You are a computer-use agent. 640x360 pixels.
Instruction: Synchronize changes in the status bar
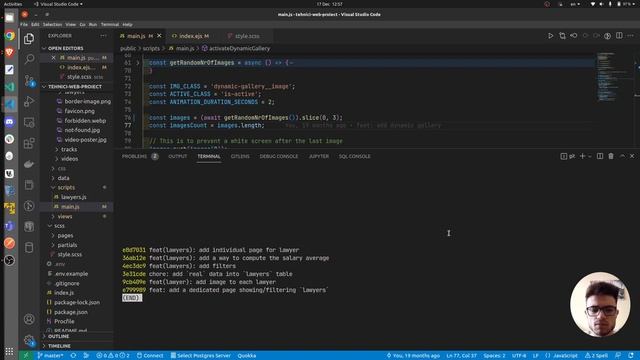click(73, 356)
